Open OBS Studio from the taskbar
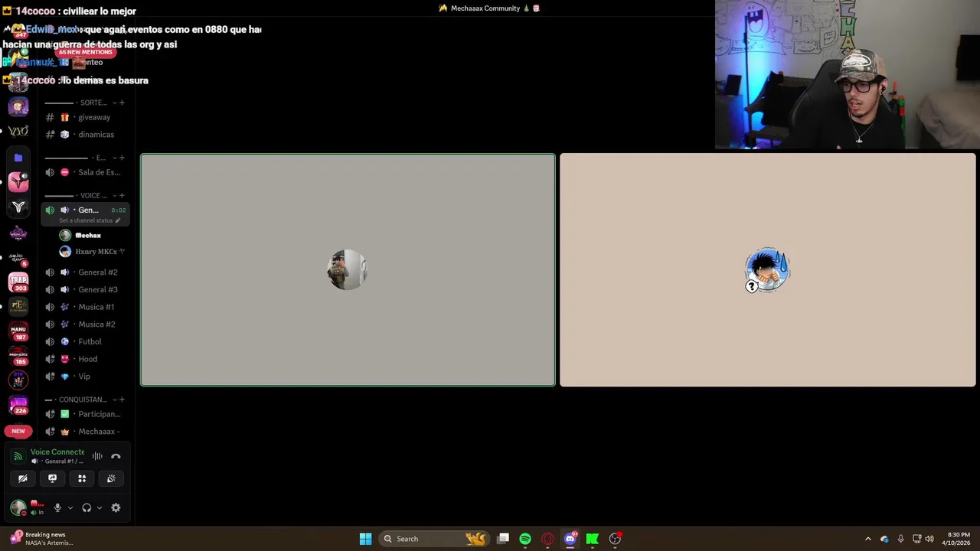Screen dimensions: 980x551 tap(615, 539)
